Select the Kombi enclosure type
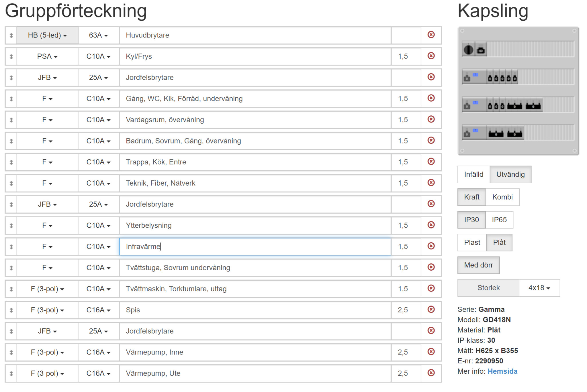 (x=502, y=197)
